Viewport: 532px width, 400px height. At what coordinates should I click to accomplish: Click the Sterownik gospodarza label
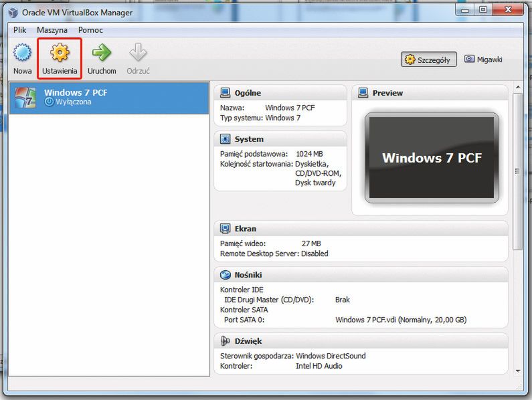pyautogui.click(x=257, y=356)
